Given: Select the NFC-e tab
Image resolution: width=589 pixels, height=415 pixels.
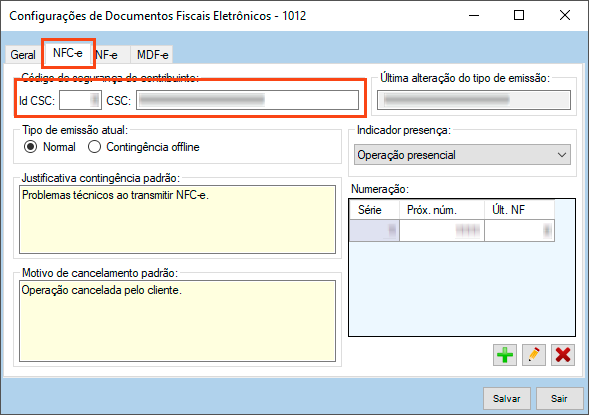Looking at the screenshot, I should 68,53.
